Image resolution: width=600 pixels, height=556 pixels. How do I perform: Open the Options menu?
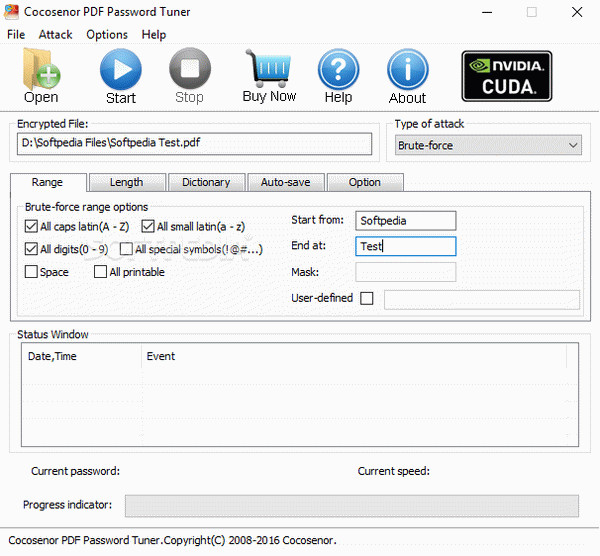click(x=107, y=34)
